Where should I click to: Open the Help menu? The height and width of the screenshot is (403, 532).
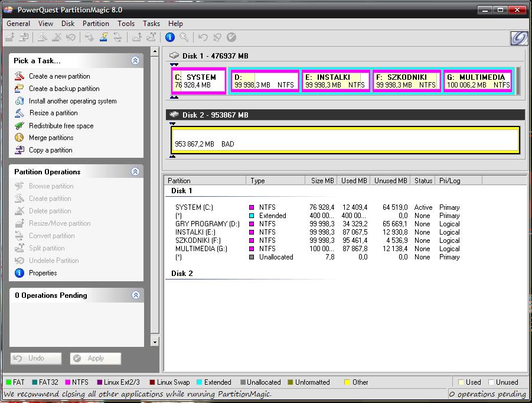175,24
